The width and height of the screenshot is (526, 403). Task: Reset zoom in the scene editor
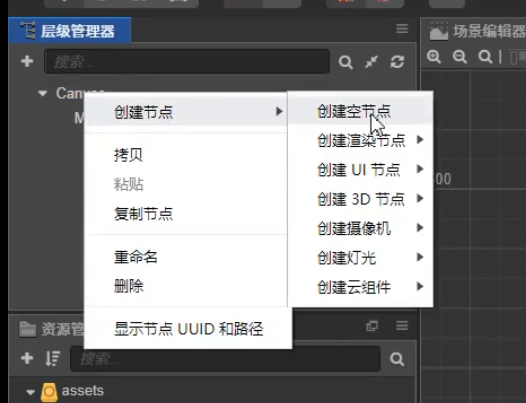(x=485, y=56)
